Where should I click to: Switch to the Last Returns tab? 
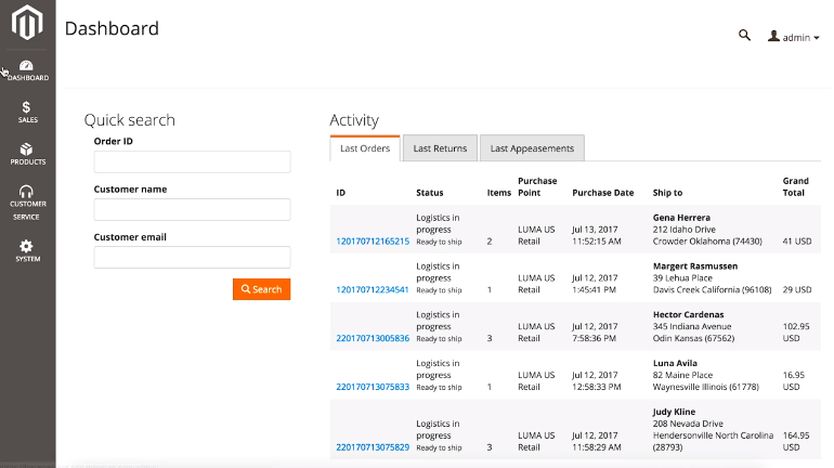click(440, 148)
